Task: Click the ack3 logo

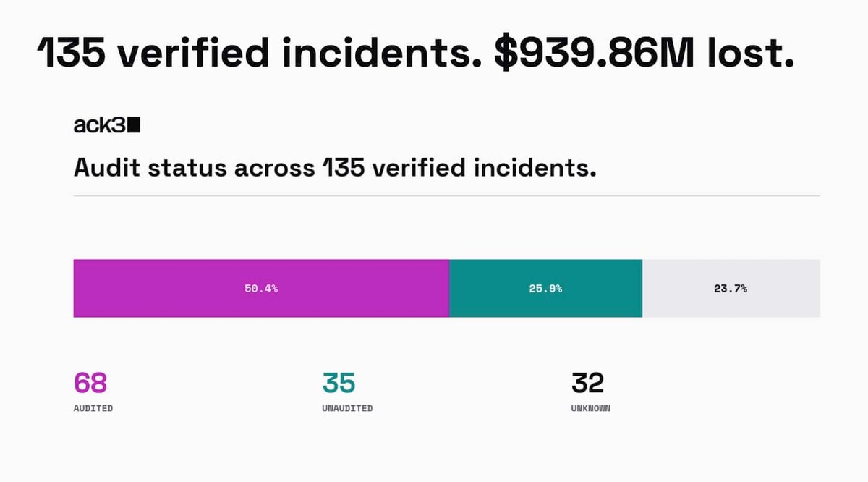Action: 107,125
